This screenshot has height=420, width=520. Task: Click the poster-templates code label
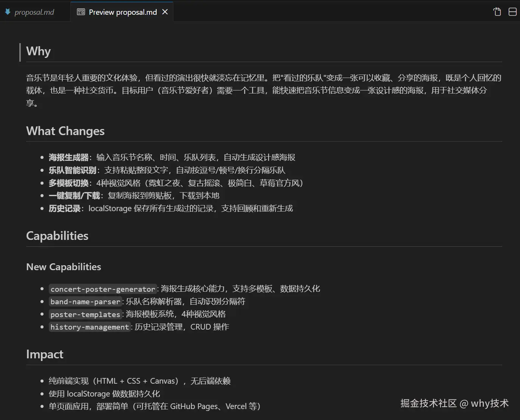(86, 314)
